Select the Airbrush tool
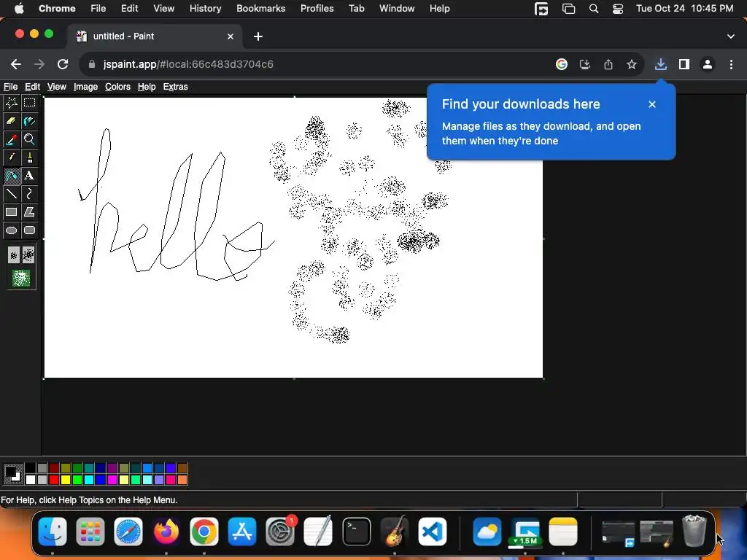747x560 pixels. [12, 176]
